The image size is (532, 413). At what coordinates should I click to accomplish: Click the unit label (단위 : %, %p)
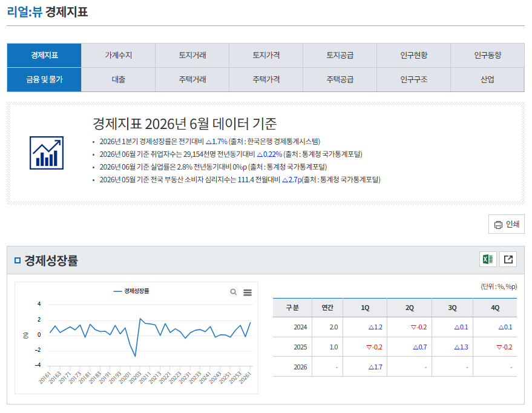pos(499,287)
